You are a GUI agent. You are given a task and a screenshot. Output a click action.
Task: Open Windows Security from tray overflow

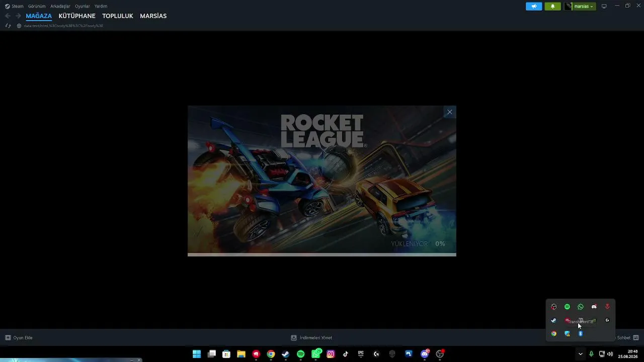567,333
